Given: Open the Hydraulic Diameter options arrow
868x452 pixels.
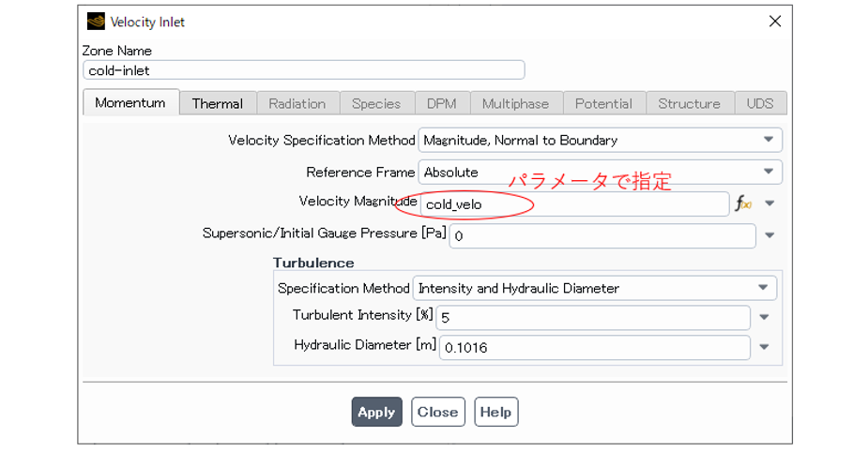Looking at the screenshot, I should [764, 348].
